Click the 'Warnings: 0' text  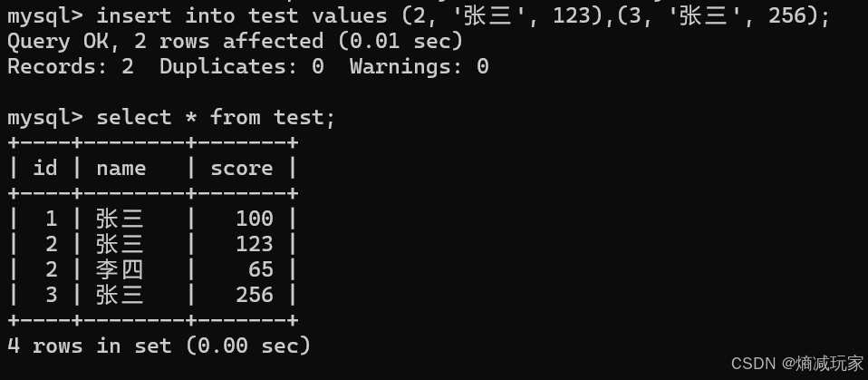click(420, 66)
